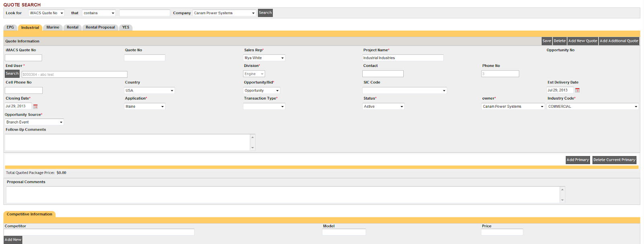Expand the Country dropdown
The width and height of the screenshot is (644, 244).
[x=149, y=91]
